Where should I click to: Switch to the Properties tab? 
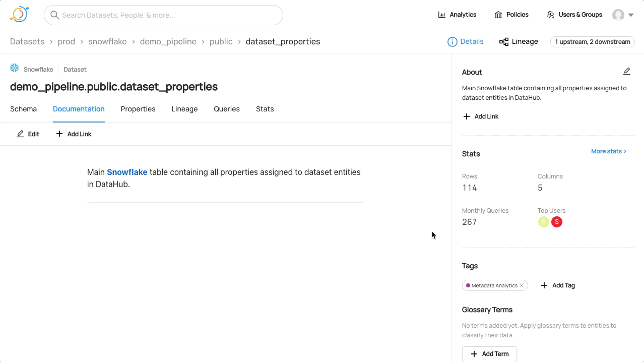138,109
